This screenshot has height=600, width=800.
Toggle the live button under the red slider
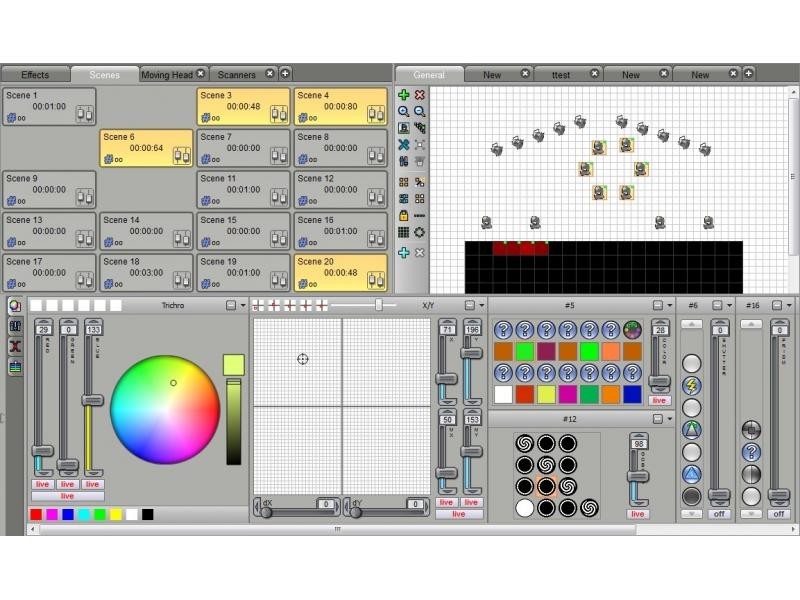point(42,484)
